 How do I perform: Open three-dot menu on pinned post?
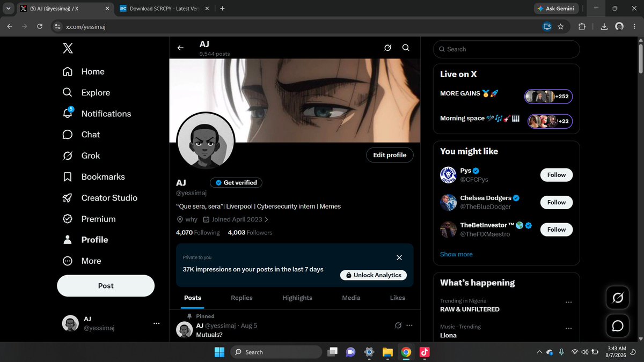click(409, 326)
